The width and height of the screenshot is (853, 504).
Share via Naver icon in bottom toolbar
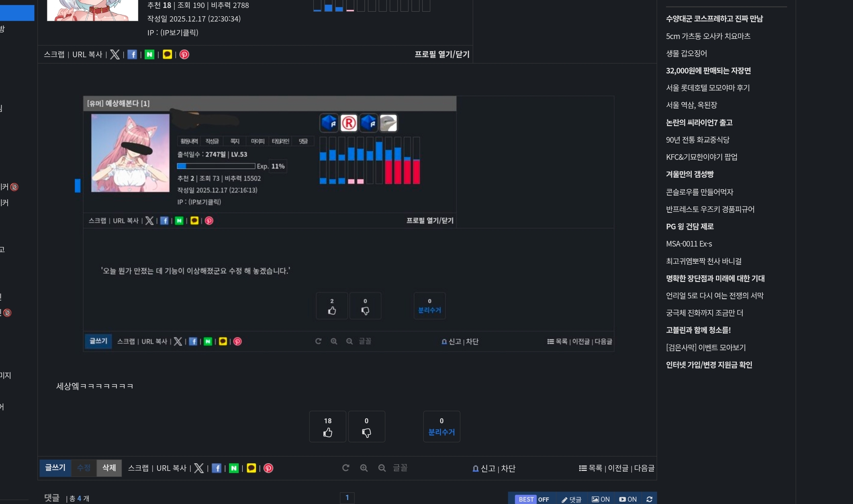234,468
